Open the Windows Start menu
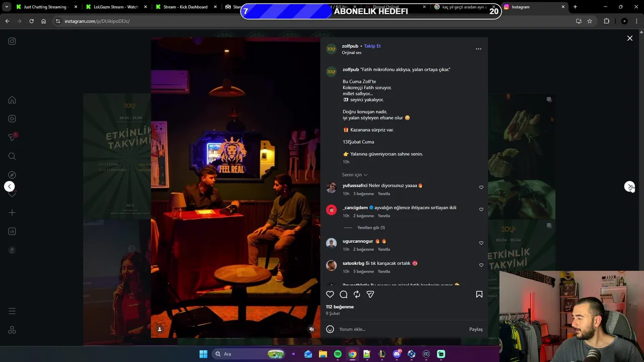Screen dimensions: 644x362 tap(203, 354)
